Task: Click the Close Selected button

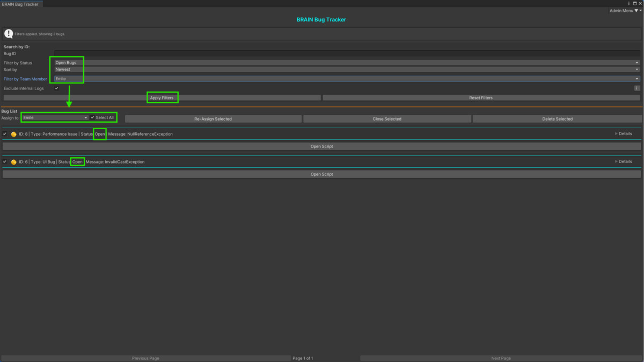Action: click(x=387, y=119)
